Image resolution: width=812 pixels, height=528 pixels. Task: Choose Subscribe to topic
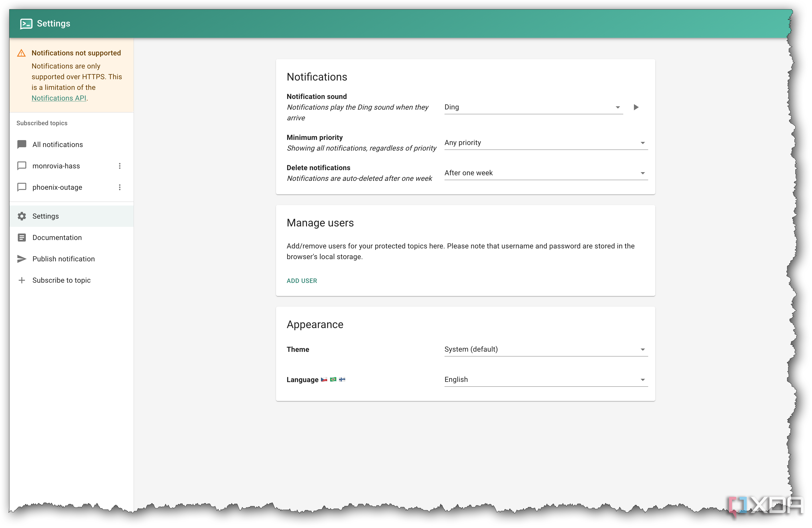(72, 280)
